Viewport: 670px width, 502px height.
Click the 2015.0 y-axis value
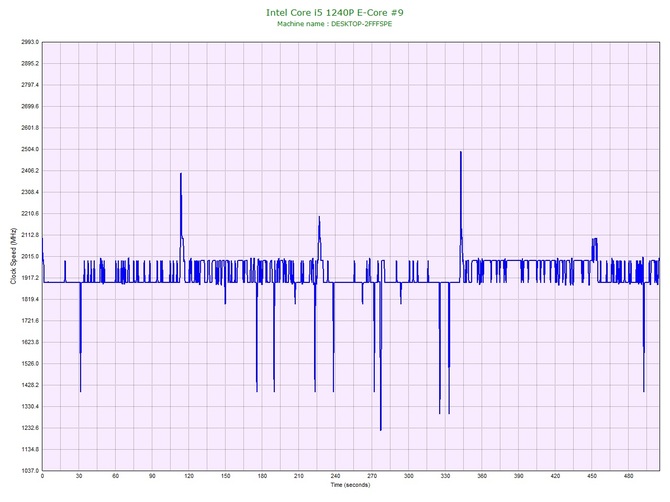pos(30,256)
